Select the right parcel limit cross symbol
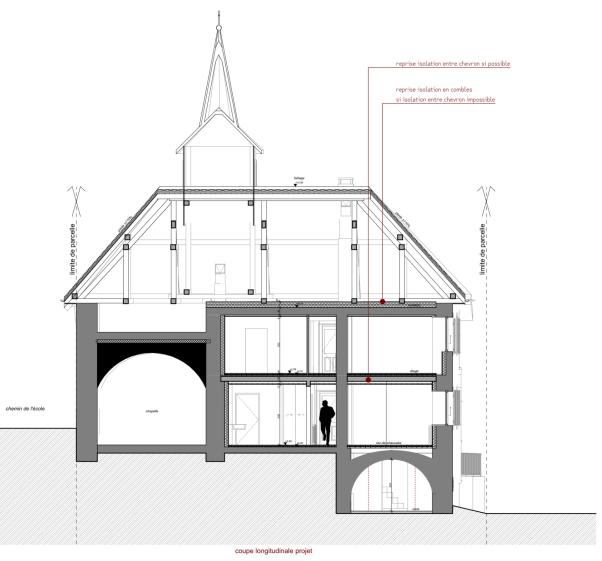602x561 pixels. click(486, 200)
